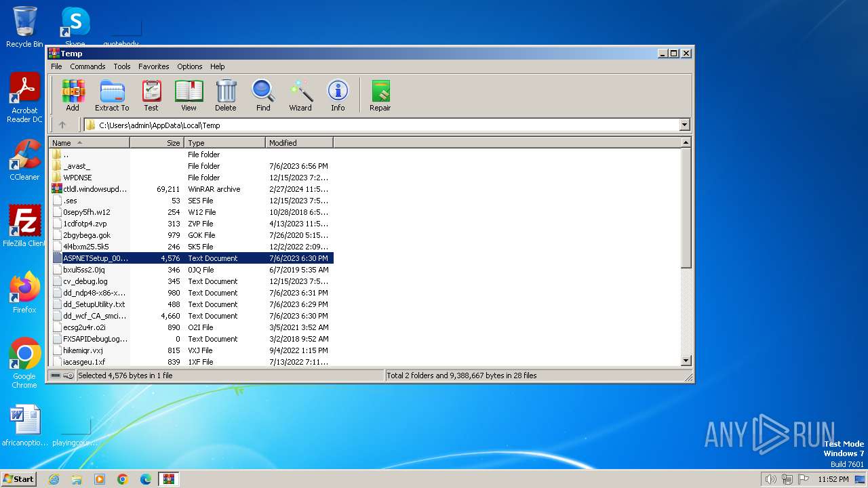Viewport: 868px width, 488px height.
Task: Select the 1cdfotp4.zvp file
Action: [x=191, y=224]
